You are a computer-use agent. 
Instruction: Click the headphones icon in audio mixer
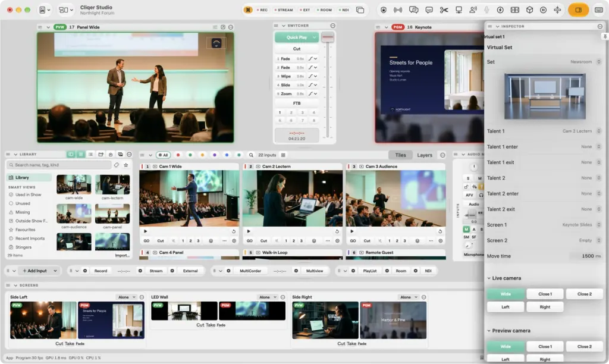pyautogui.click(x=481, y=195)
